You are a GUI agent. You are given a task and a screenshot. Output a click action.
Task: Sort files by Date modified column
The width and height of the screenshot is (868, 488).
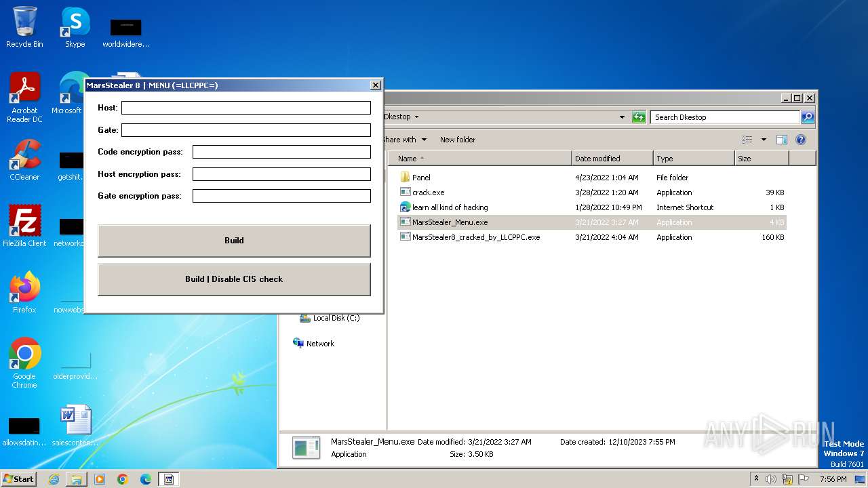612,159
